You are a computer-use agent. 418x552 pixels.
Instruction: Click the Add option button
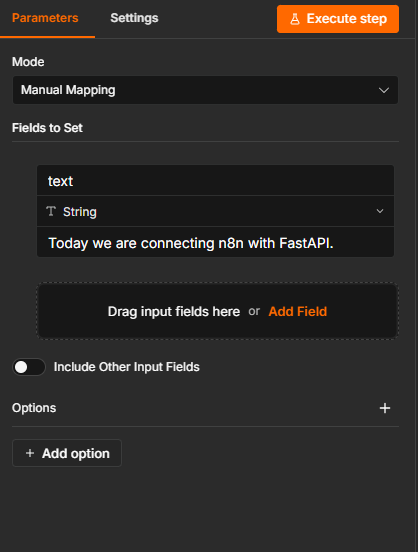[67, 453]
